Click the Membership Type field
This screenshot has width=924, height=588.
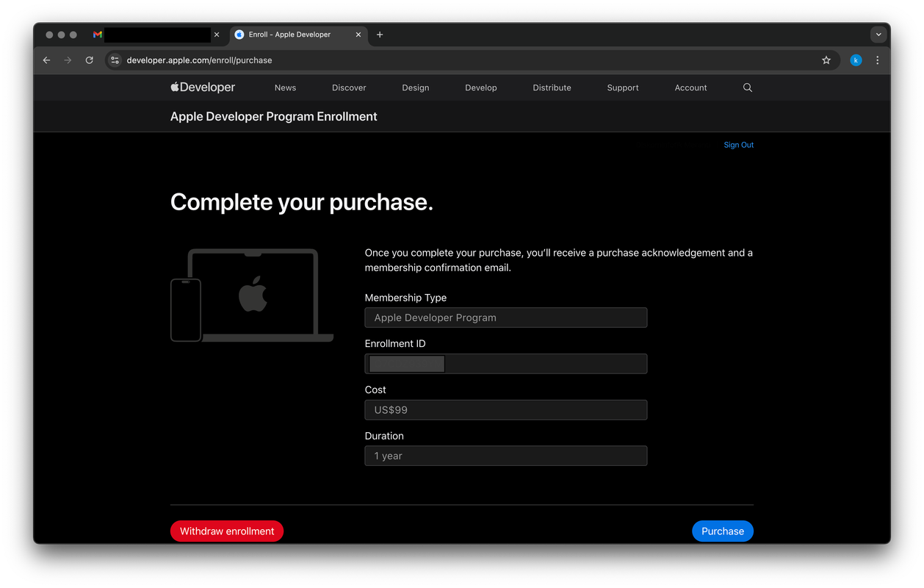[x=506, y=318]
